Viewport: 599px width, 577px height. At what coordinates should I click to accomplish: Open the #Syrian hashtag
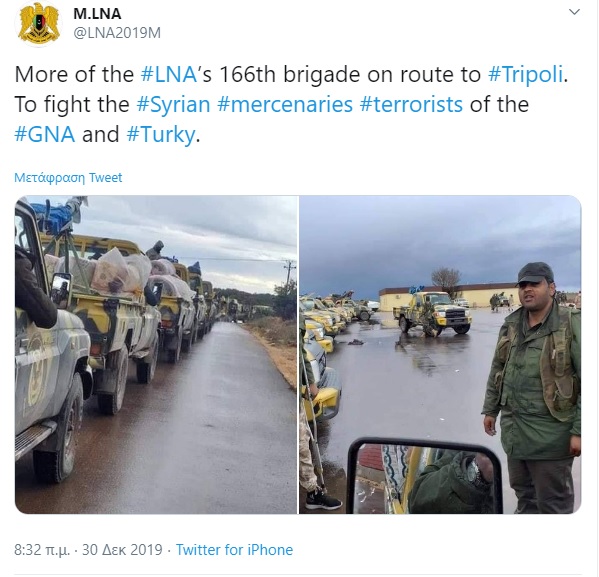coord(173,105)
